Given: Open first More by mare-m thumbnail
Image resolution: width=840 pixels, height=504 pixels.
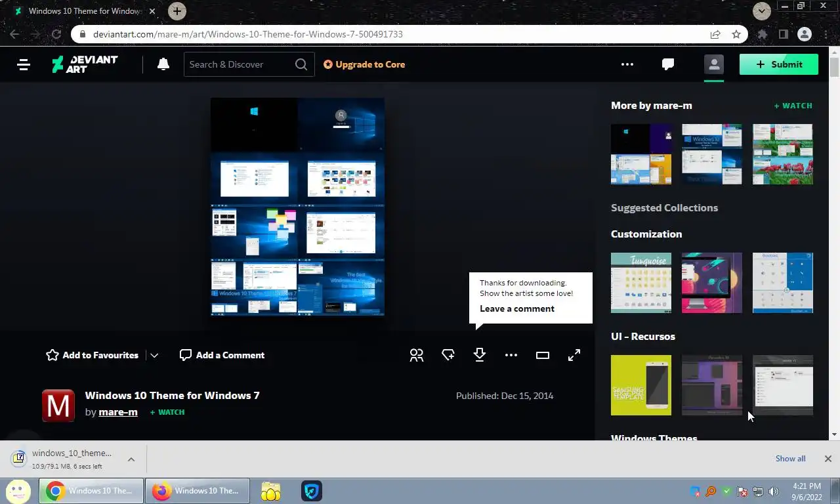Looking at the screenshot, I should point(641,154).
